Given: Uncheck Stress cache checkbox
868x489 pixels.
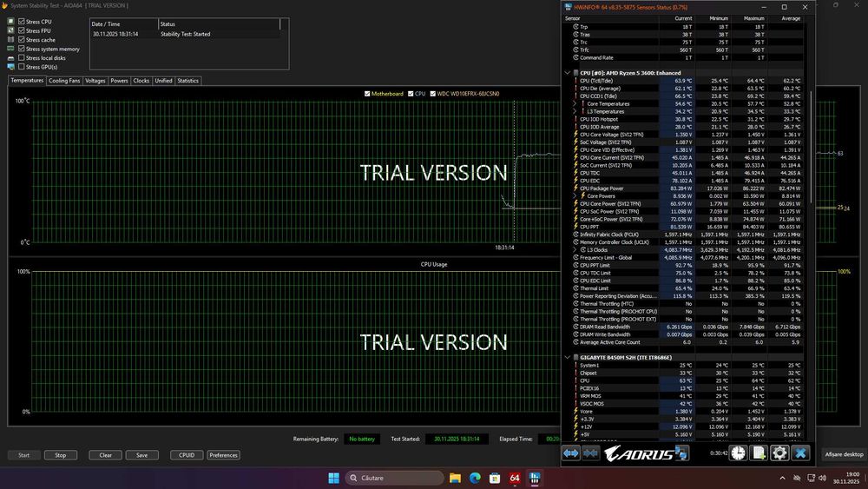Looking at the screenshot, I should [x=22, y=39].
